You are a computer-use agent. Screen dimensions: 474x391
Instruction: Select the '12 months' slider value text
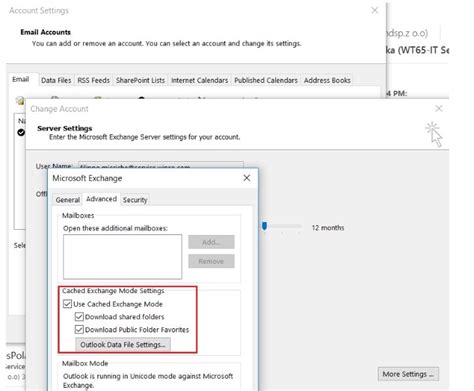328,228
